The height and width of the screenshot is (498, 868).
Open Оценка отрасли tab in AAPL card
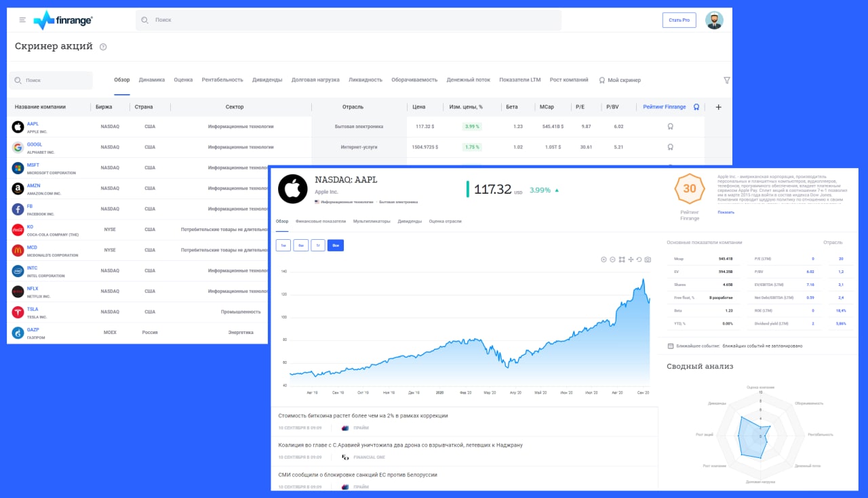click(445, 222)
